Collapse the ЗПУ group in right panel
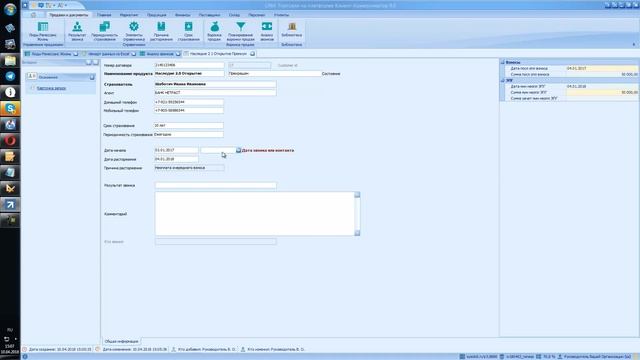The image size is (640, 360). point(503,80)
